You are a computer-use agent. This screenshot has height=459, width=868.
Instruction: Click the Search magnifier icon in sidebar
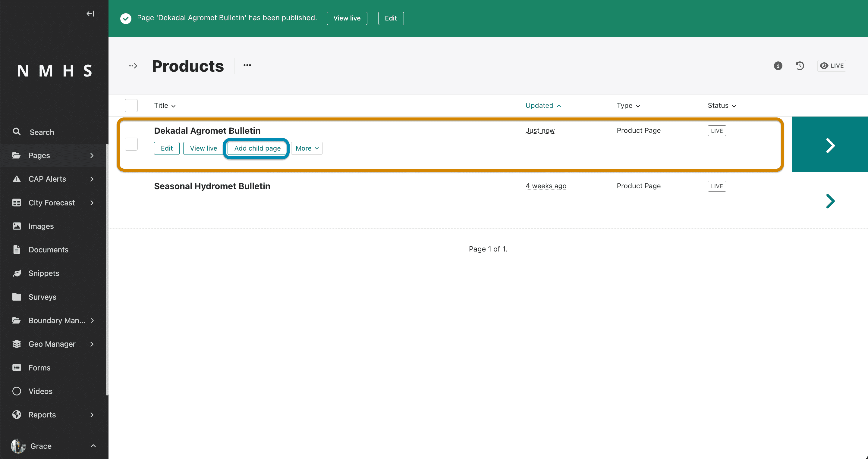17,132
